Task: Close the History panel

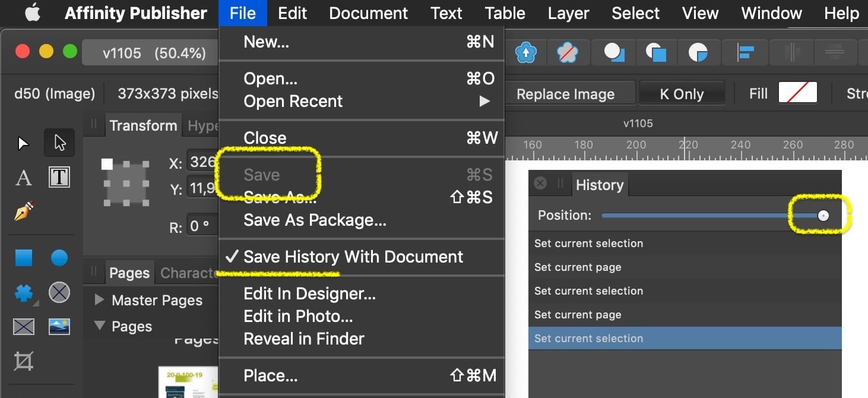Action: [540, 183]
